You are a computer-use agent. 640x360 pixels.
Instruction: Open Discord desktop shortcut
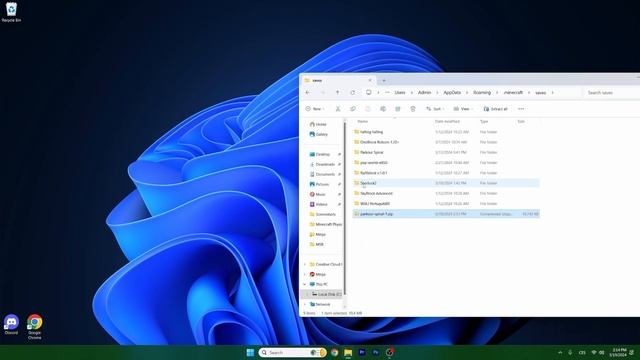11,324
